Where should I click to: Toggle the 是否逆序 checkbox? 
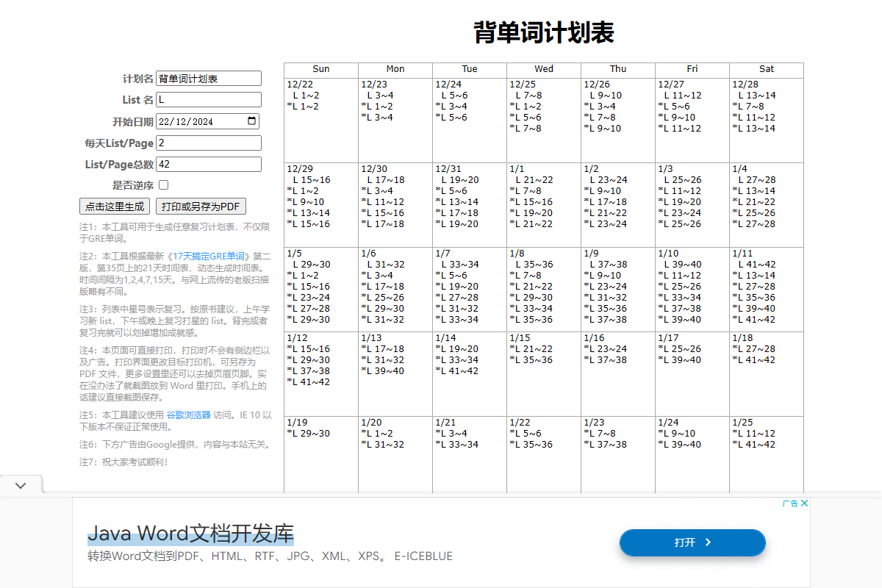coord(162,185)
